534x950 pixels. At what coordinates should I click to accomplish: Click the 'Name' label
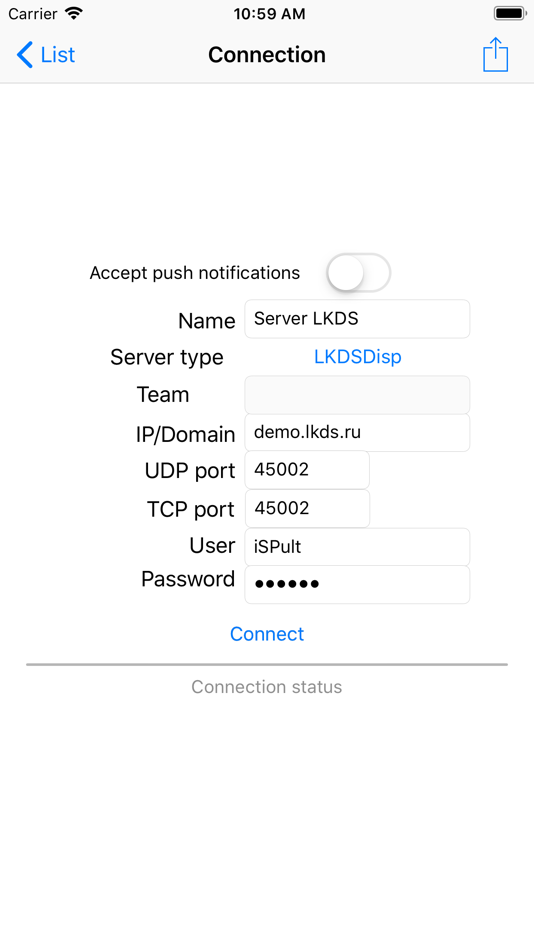pos(207,321)
